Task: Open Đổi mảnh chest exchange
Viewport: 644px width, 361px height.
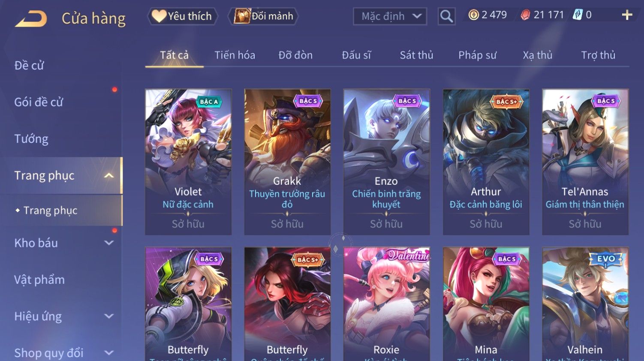Action: (264, 16)
